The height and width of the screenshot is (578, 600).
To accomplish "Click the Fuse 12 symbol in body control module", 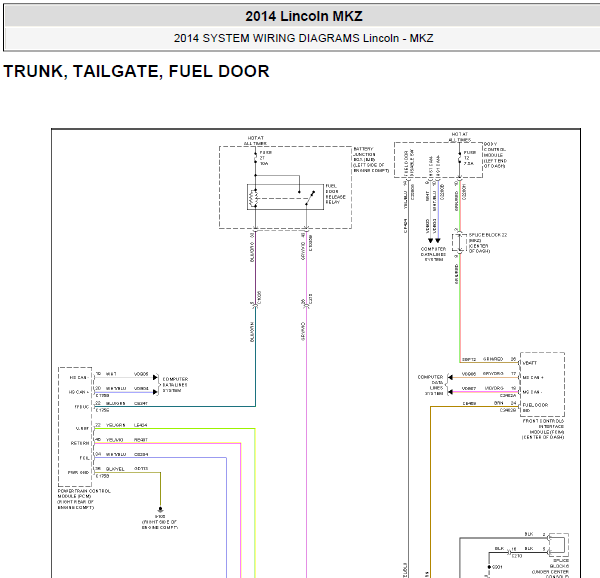I will tap(460, 158).
